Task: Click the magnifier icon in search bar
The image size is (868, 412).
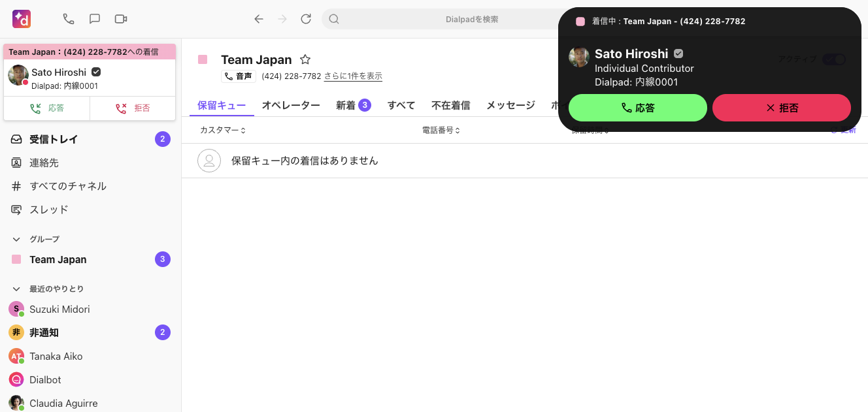Action: [x=334, y=19]
